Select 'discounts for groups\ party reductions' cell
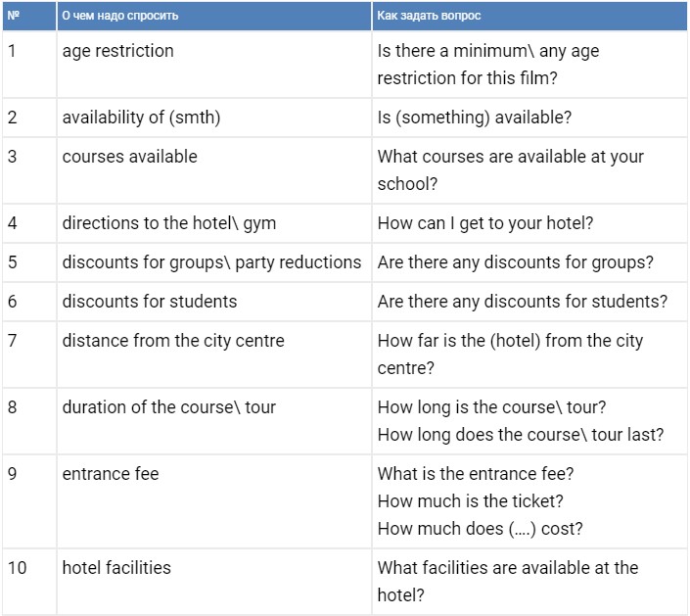 (214, 262)
